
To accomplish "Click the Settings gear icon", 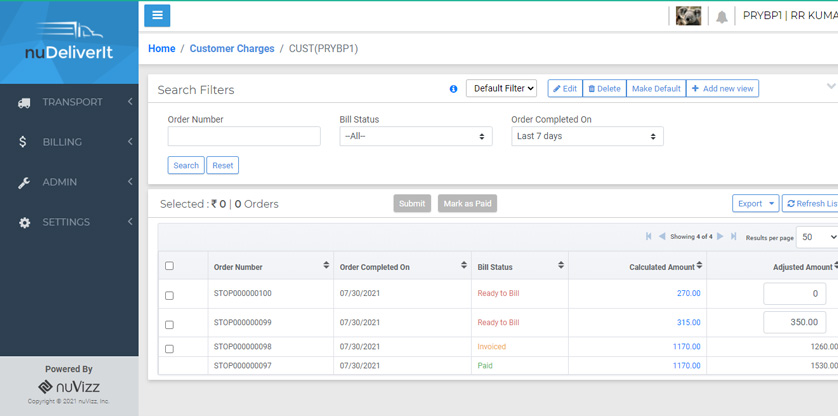I will coord(25,222).
